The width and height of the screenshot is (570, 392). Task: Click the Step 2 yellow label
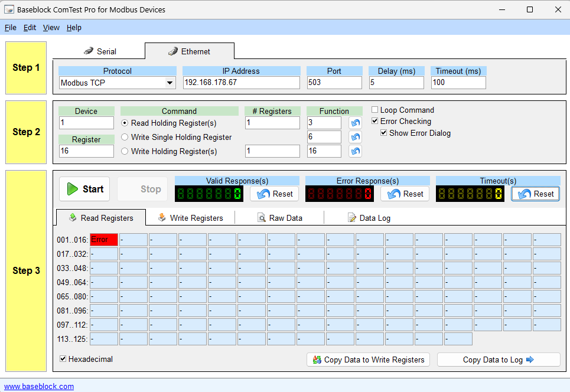26,132
